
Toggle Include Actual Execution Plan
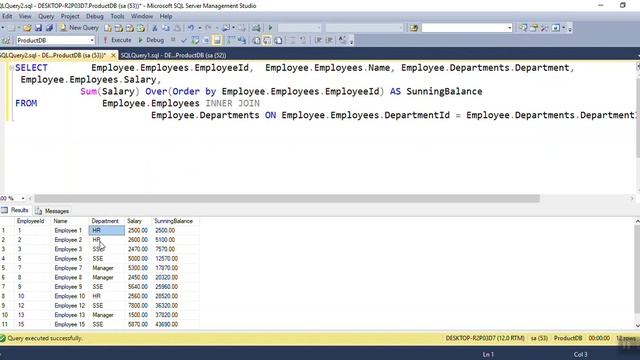click(x=231, y=40)
